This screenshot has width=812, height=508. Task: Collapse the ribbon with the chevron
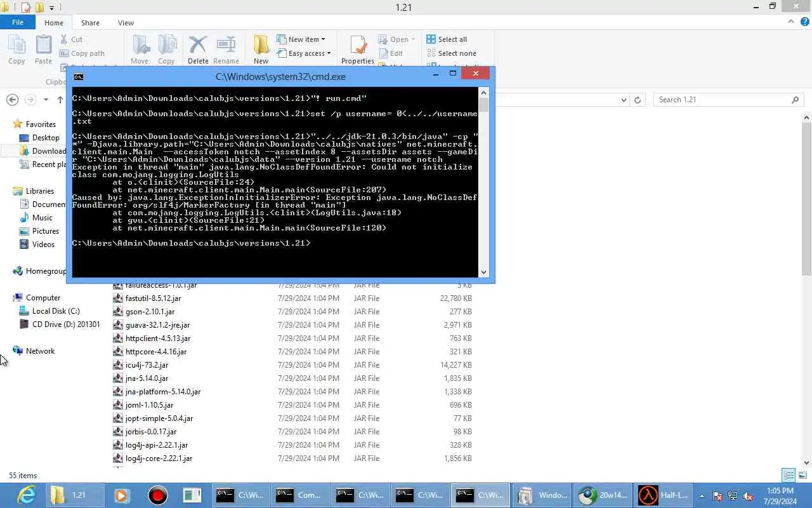[790, 22]
